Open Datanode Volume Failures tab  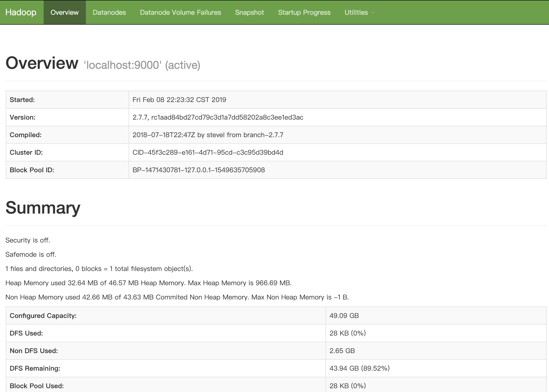pos(180,12)
